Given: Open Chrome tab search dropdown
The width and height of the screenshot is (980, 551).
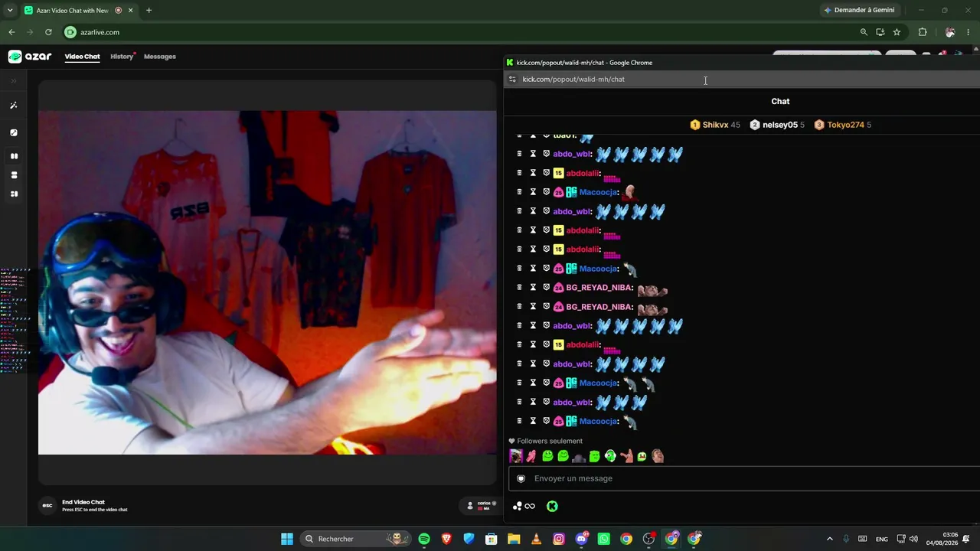Looking at the screenshot, I should (10, 11).
